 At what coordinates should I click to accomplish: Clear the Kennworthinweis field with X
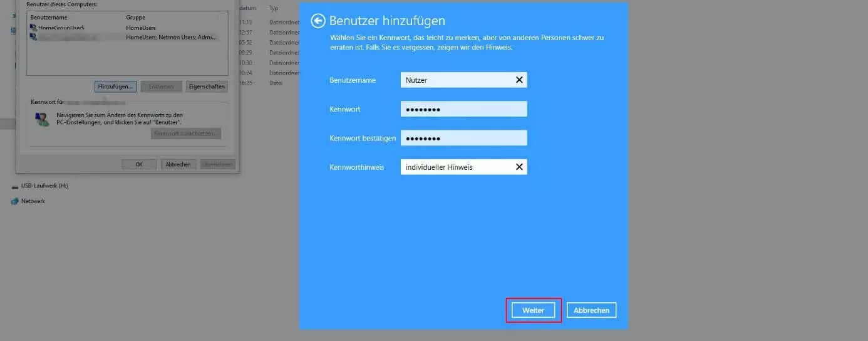point(519,167)
